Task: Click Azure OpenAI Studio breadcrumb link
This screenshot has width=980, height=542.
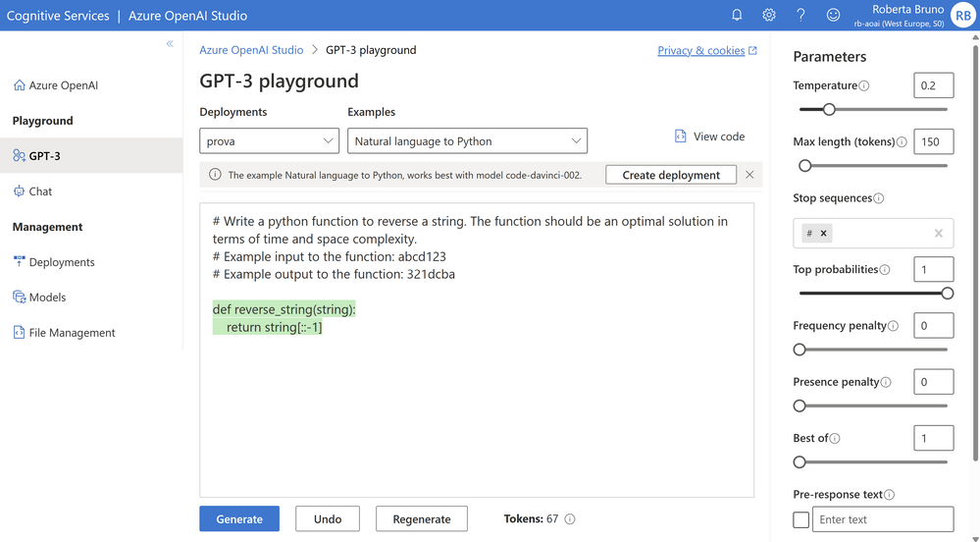Action: tap(251, 50)
